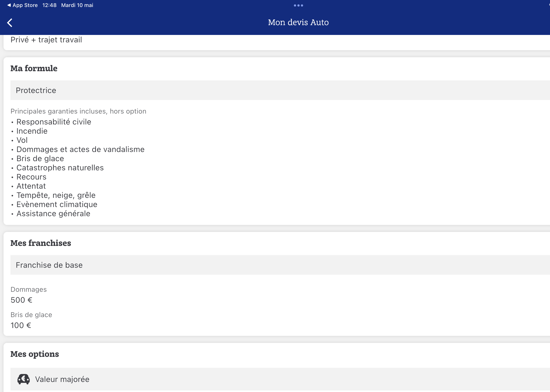Tap the Responsabilité civile guarantee item

[54, 122]
